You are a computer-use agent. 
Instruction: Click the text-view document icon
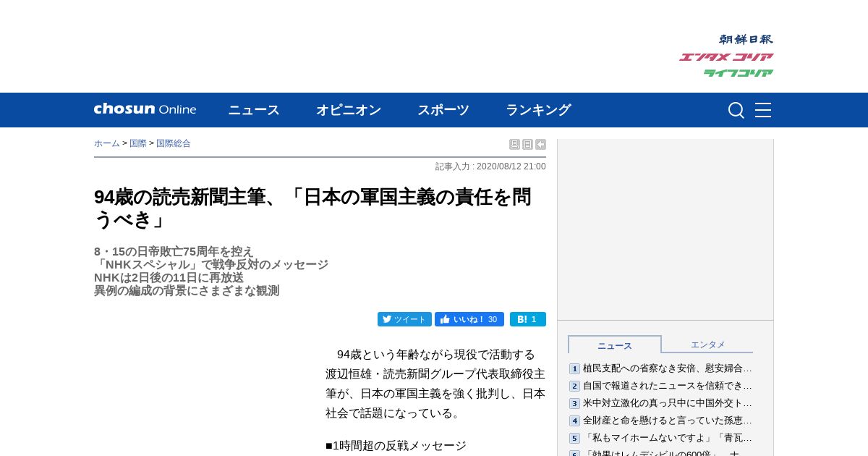coord(527,144)
